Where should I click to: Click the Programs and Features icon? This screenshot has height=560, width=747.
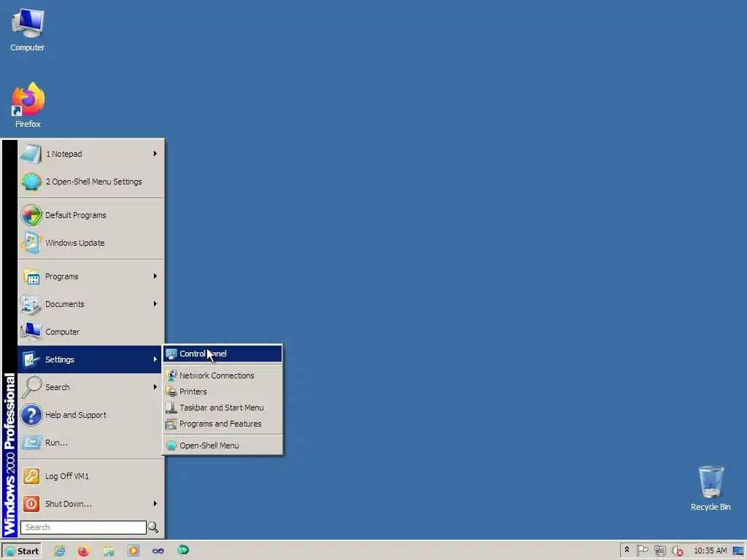171,424
